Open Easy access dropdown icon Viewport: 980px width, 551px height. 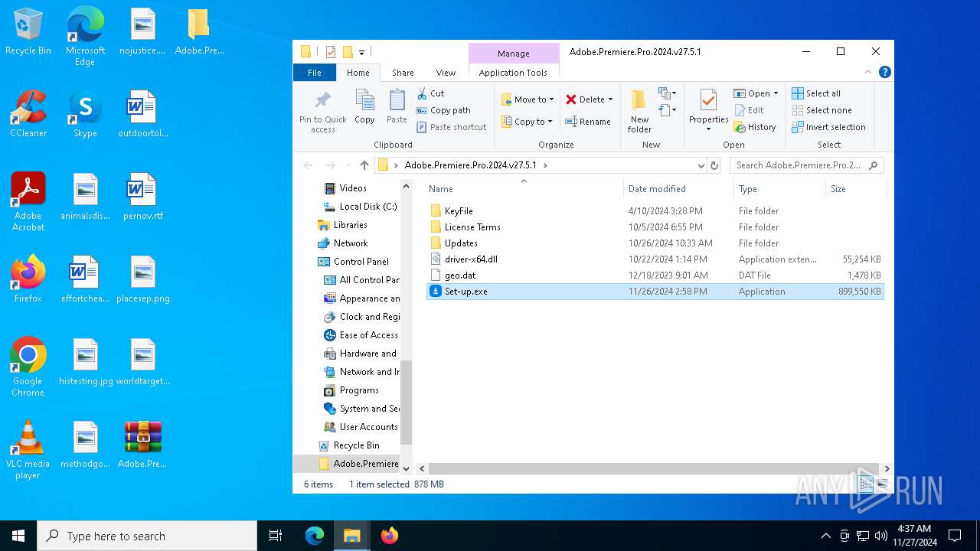(x=668, y=110)
